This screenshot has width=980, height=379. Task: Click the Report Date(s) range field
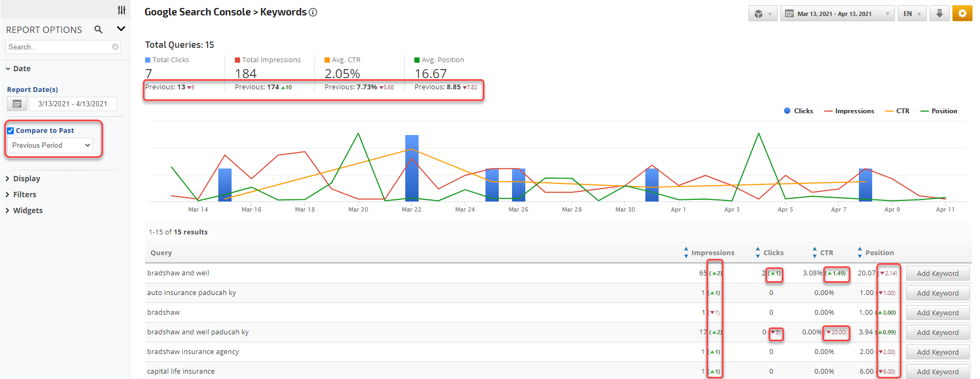72,104
